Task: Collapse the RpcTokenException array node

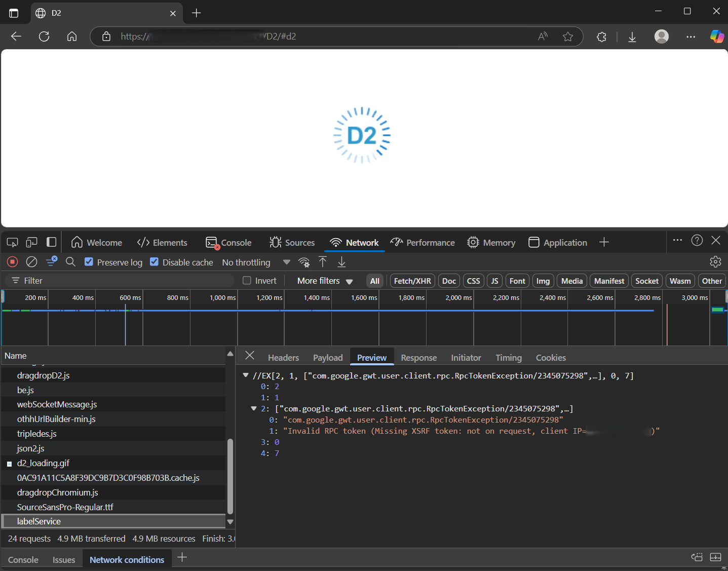Action: [254, 409]
